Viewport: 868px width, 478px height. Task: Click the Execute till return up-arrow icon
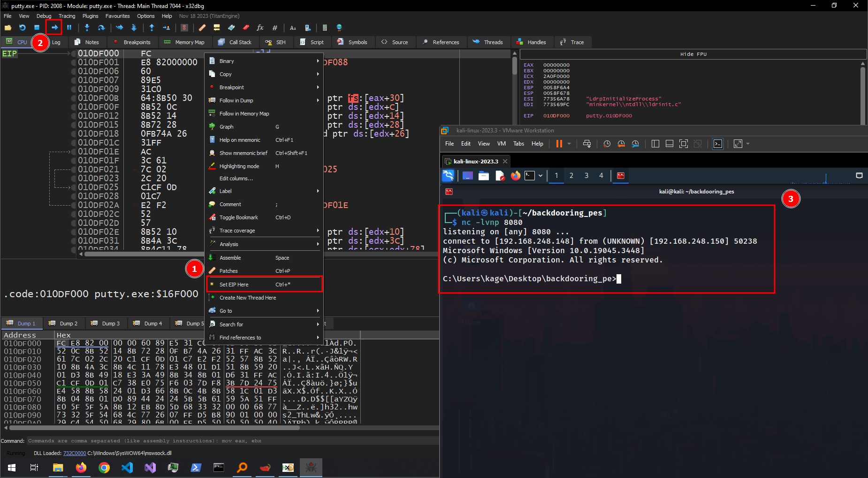(x=152, y=28)
